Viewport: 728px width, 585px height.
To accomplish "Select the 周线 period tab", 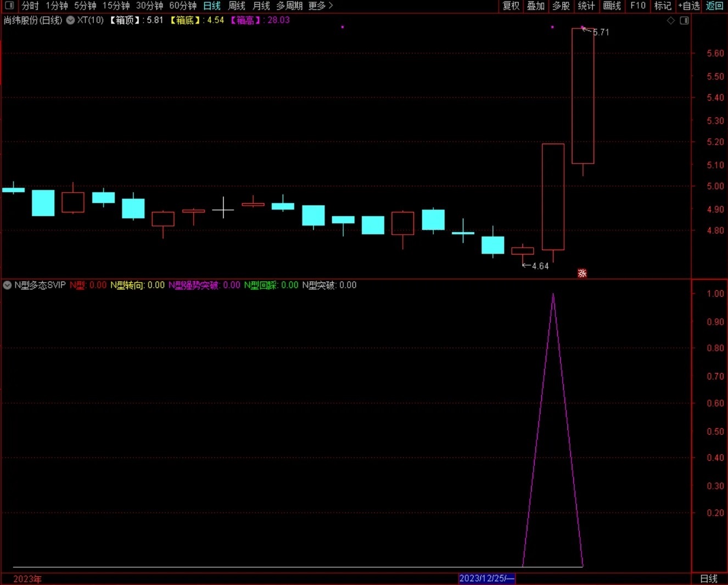I will pyautogui.click(x=237, y=5).
